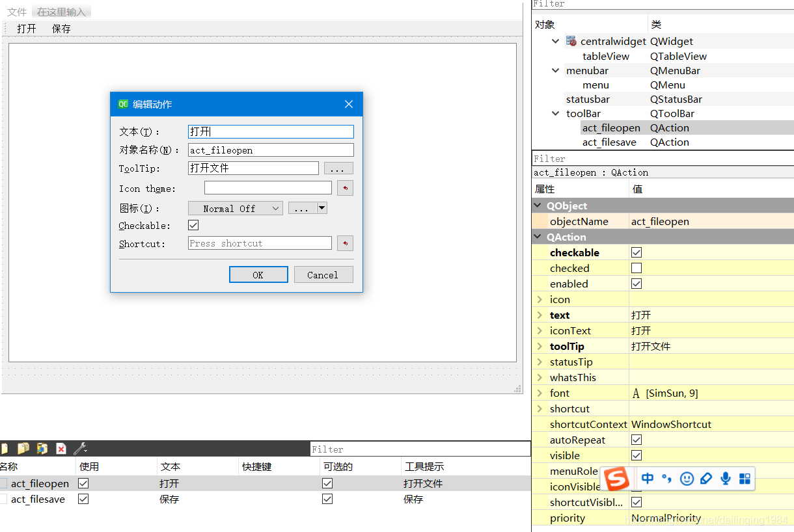Viewport: 794px width, 532px height.
Task: Click the copy action icon in action editor
Action: [x=23, y=449]
